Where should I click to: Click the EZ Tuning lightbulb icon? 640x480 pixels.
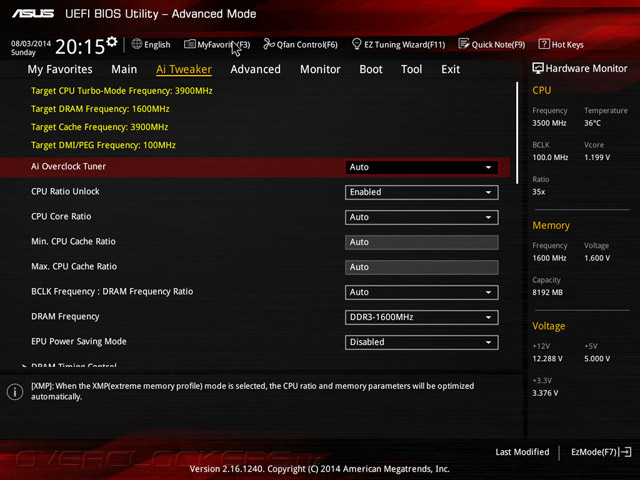coord(356,44)
